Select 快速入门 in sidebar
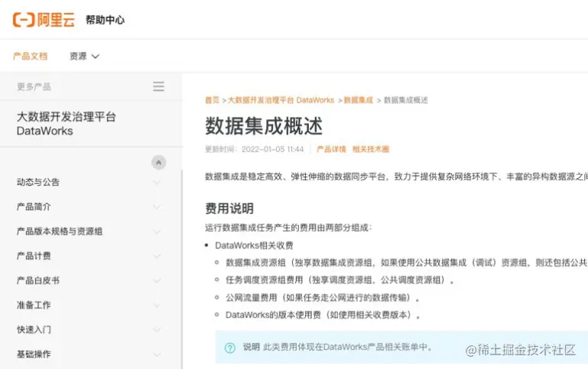The width and height of the screenshot is (588, 369). tap(34, 330)
